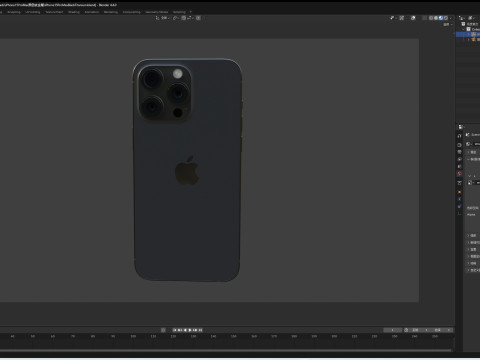480x360 pixels.
Task: Open the orange Object properties tab
Action: (459, 192)
